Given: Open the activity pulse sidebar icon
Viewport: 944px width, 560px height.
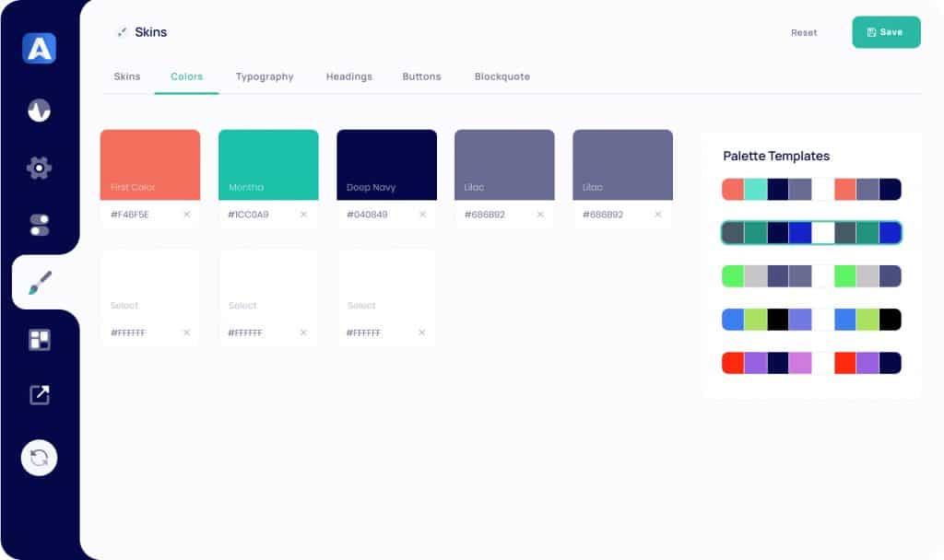Looking at the screenshot, I should (39, 111).
